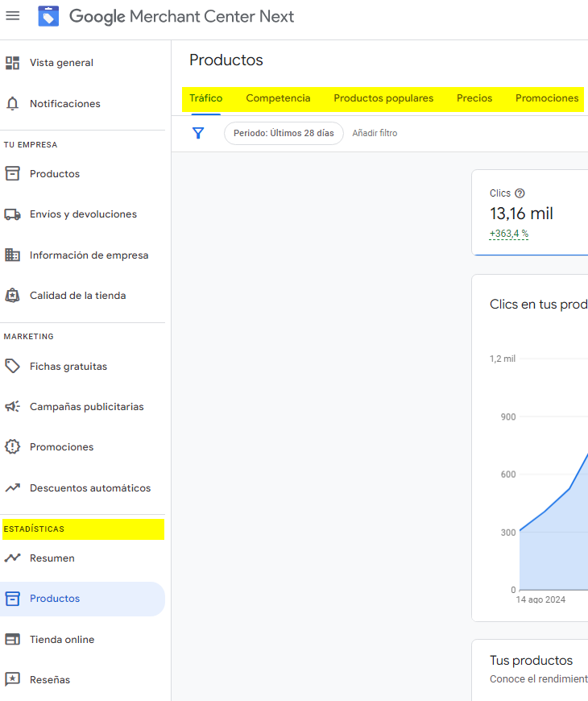
Task: Click the Google Merchant Center logo icon
Action: [48, 16]
